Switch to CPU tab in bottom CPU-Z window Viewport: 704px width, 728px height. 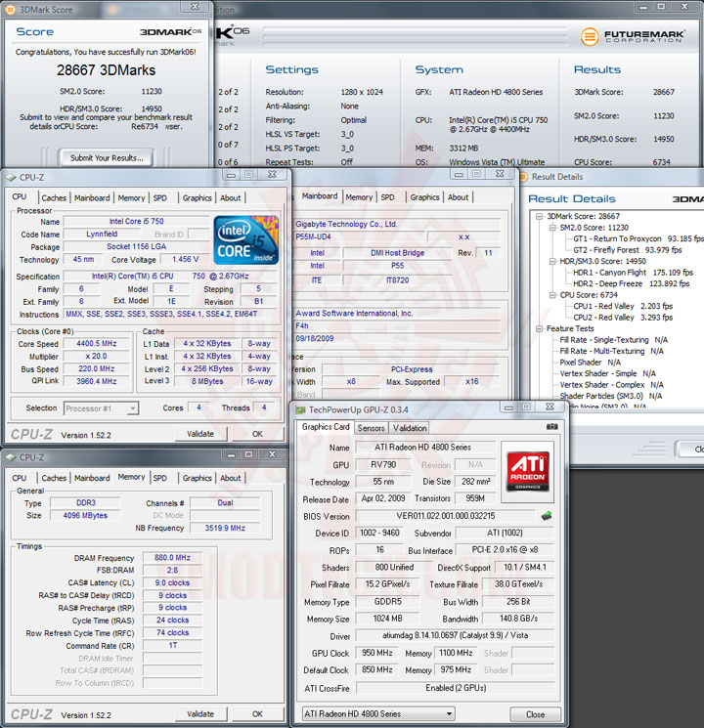pos(20,478)
